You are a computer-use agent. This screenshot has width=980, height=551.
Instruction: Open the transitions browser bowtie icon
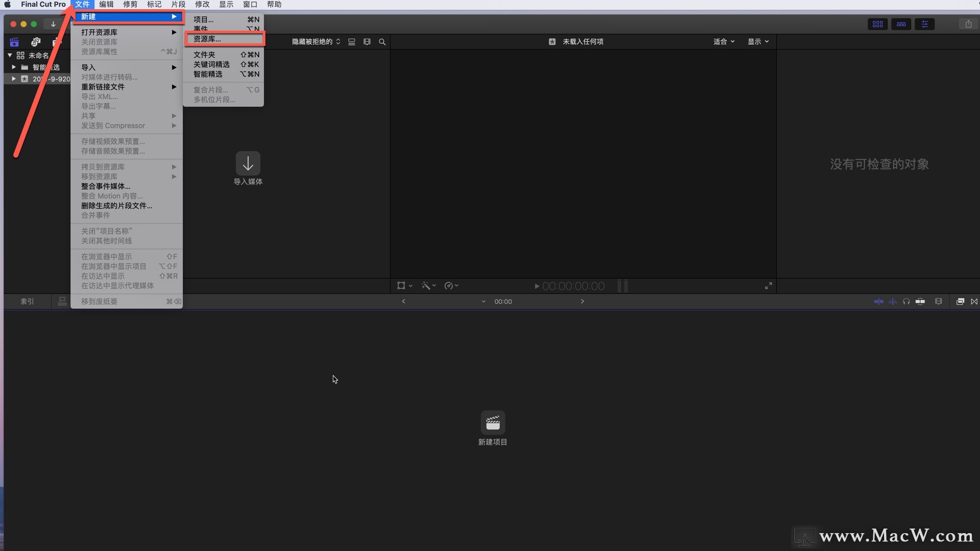[x=974, y=302]
